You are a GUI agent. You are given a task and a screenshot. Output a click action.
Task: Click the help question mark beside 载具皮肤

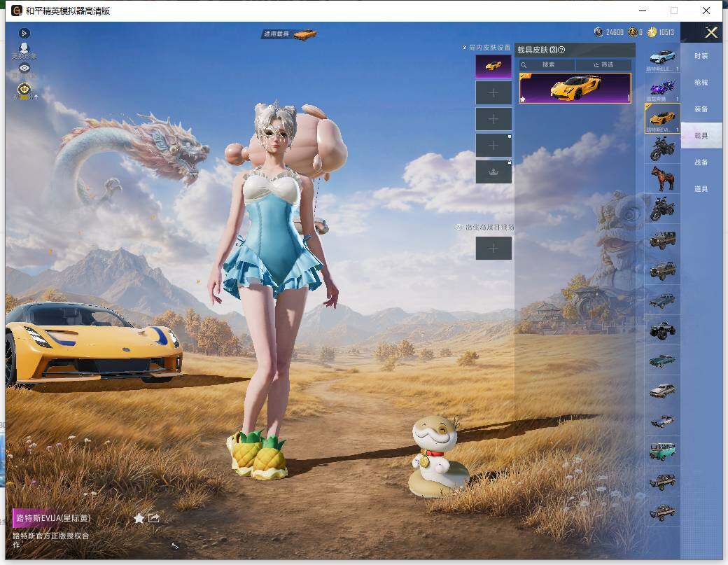pos(562,50)
